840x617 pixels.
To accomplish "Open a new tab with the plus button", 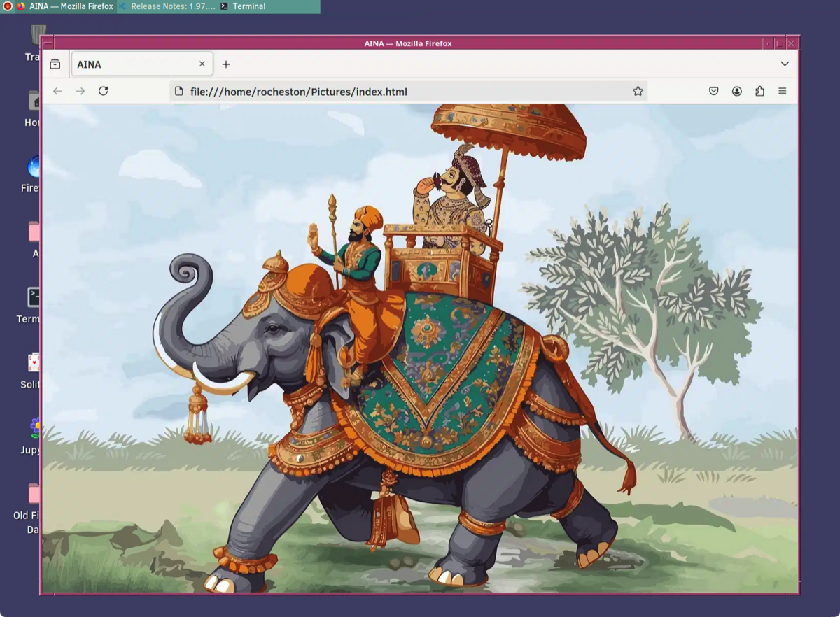I will coord(226,64).
